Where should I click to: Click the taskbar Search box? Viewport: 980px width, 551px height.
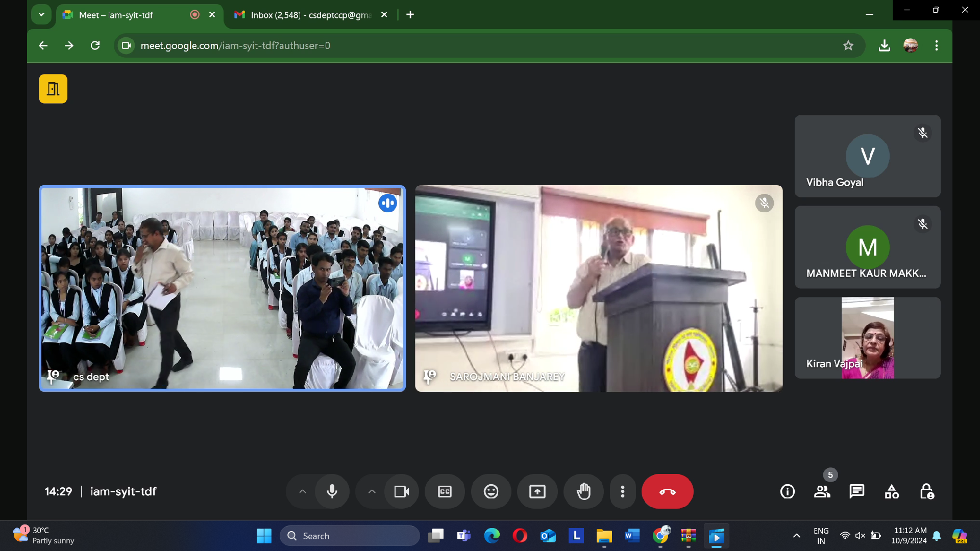click(350, 536)
